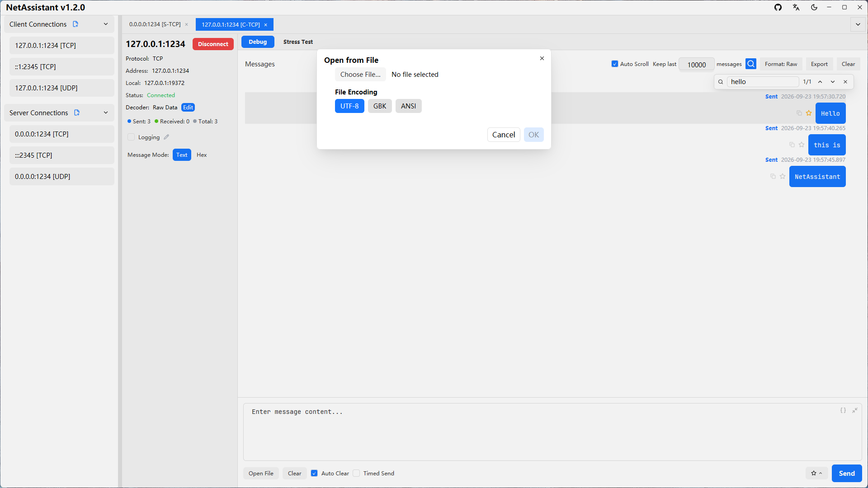
Task: Select server 0.0.0.0:1234 [UDP]
Action: pyautogui.click(x=62, y=176)
